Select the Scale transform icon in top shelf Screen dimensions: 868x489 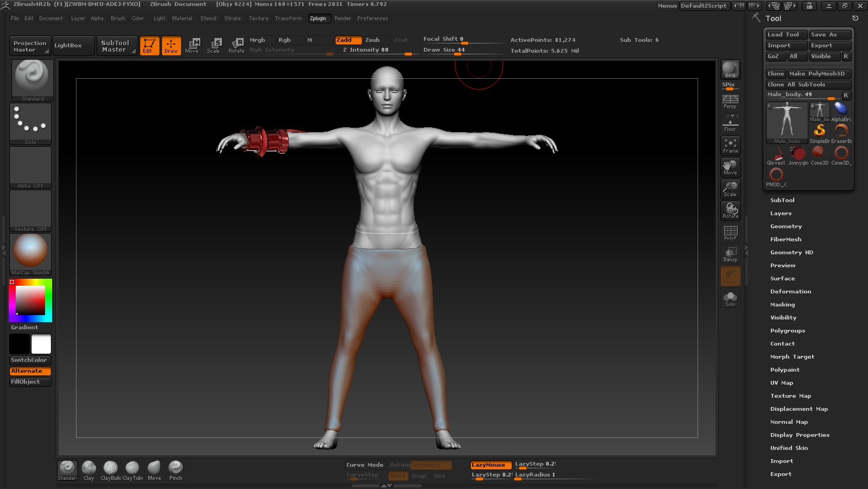(x=214, y=46)
